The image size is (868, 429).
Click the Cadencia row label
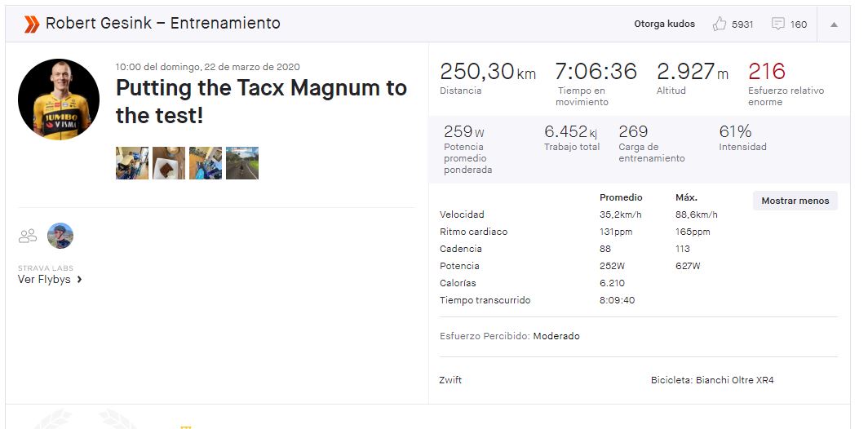pos(461,249)
